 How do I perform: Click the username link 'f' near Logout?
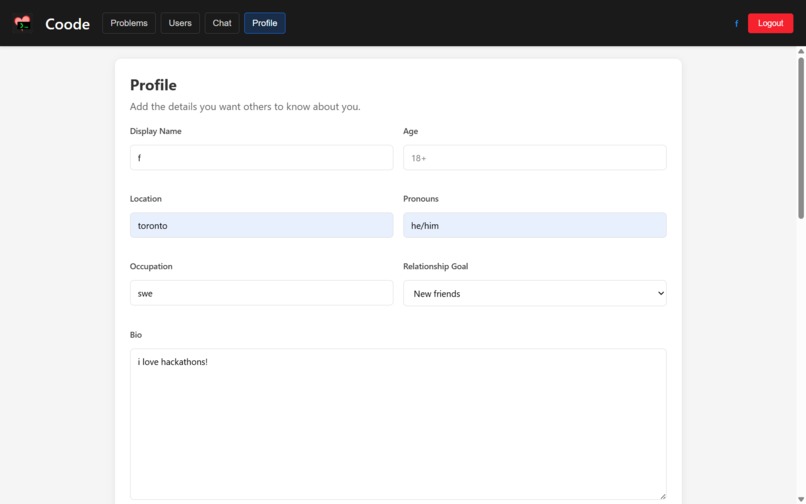tap(736, 24)
